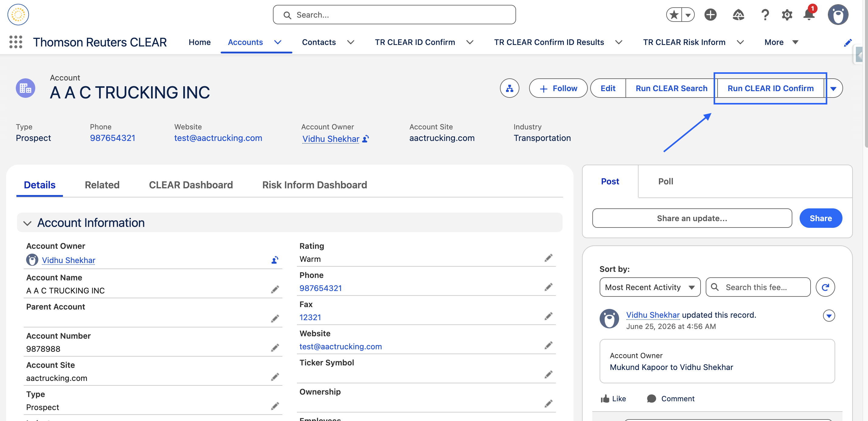Open feed item actions dropdown arrow

click(x=829, y=316)
